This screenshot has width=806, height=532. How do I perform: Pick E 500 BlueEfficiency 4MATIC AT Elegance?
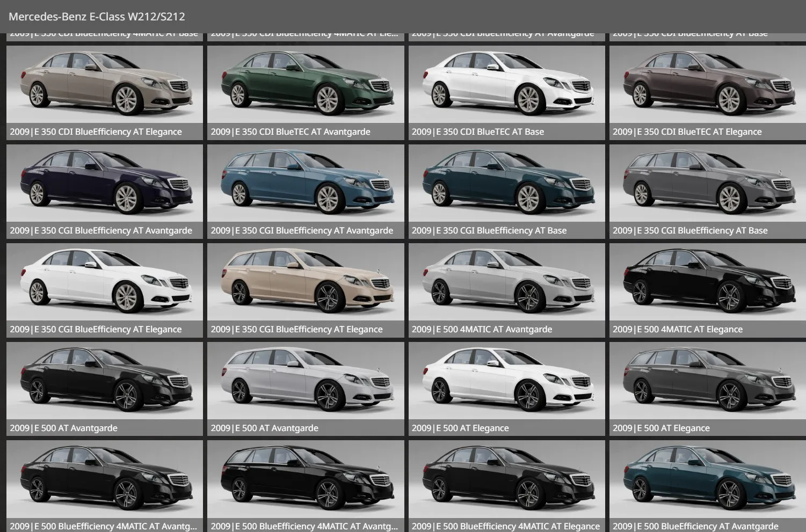(x=506, y=486)
